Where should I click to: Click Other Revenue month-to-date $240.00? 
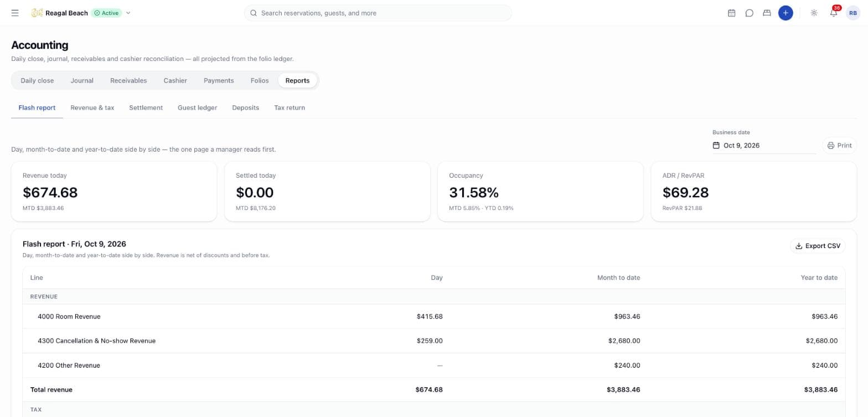coord(627,365)
